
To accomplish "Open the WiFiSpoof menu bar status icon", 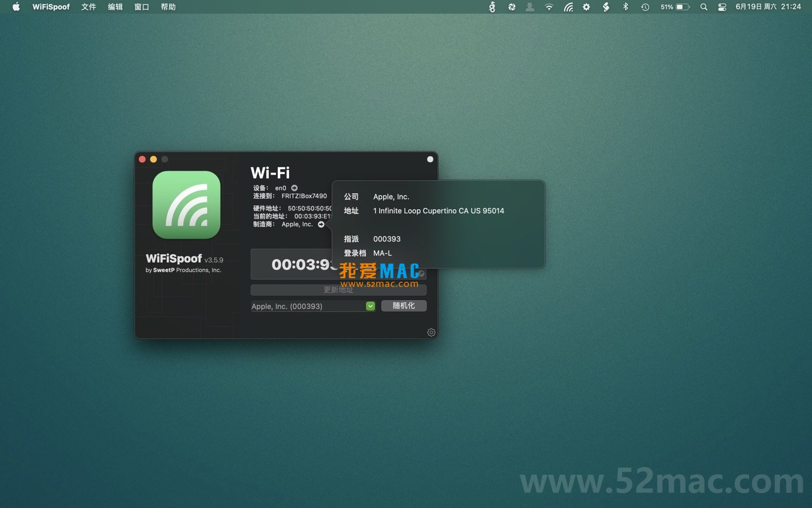I will 568,7.
